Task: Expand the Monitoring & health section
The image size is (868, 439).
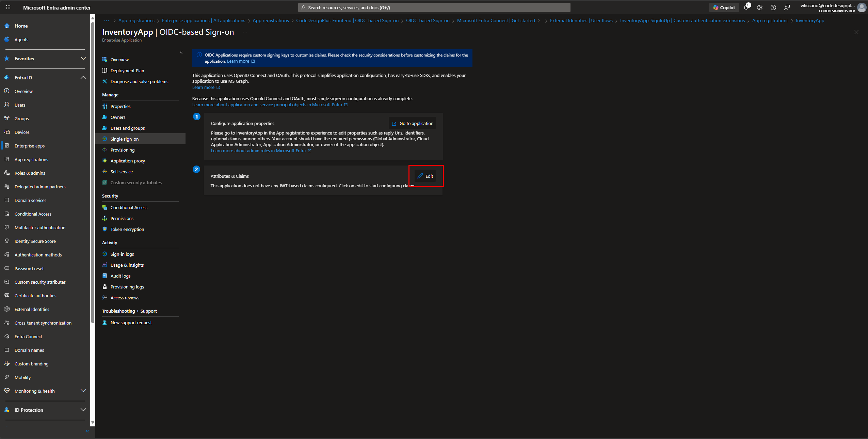Action: click(83, 391)
